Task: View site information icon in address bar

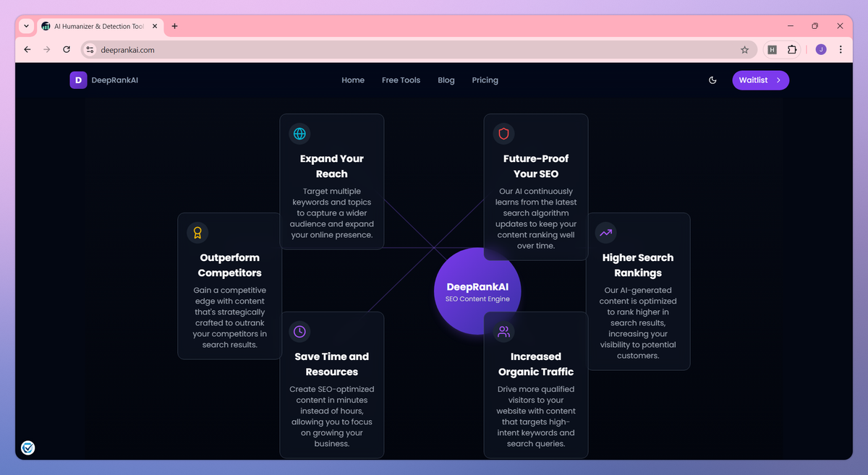Action: tap(90, 50)
